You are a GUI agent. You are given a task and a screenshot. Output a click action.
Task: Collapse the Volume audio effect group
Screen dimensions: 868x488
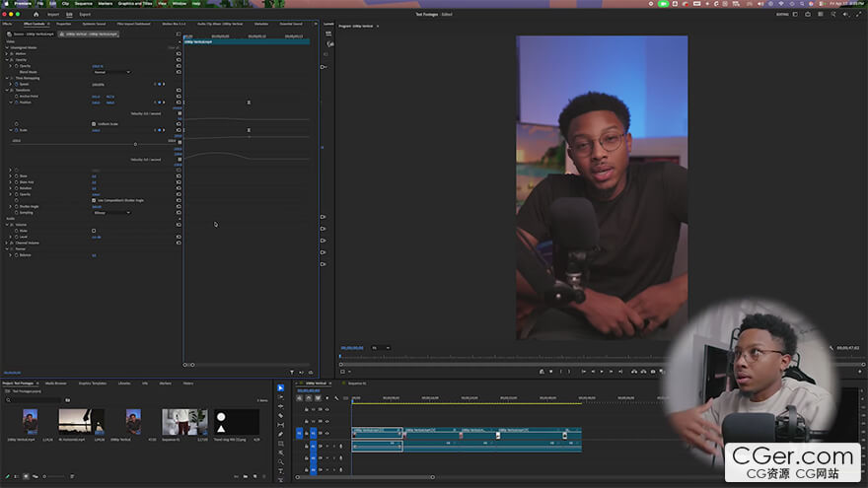coord(7,225)
